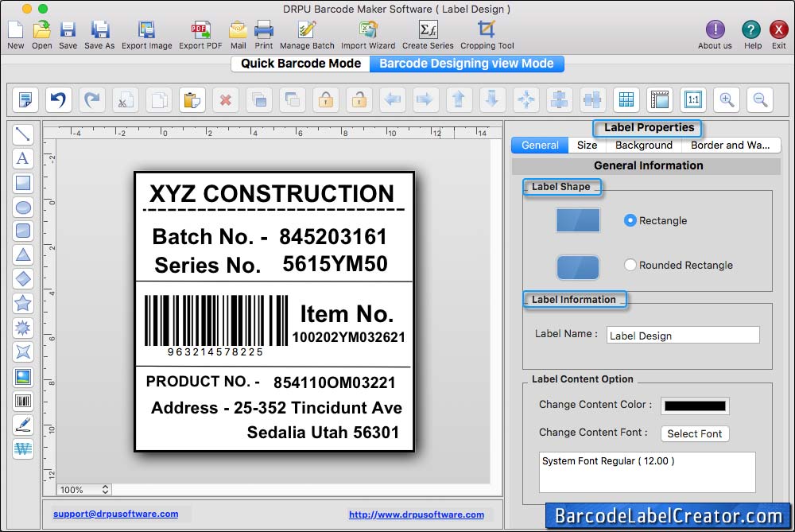This screenshot has width=795, height=532.
Task: Click the lock object icon
Action: 326,99
